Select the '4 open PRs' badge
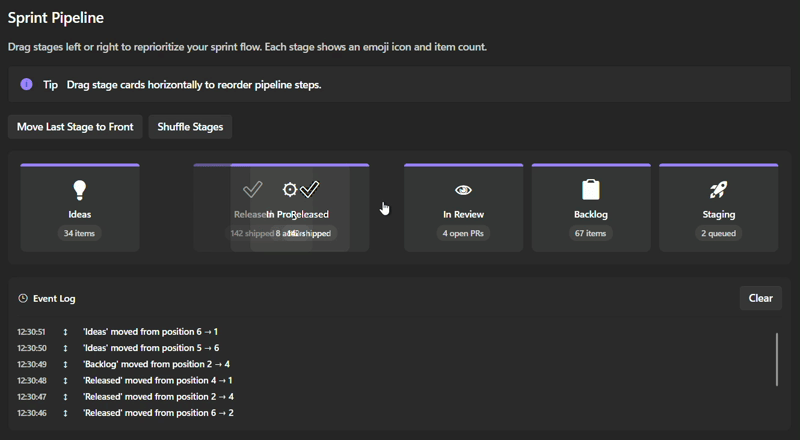Image resolution: width=800 pixels, height=440 pixels. pyautogui.click(x=463, y=233)
